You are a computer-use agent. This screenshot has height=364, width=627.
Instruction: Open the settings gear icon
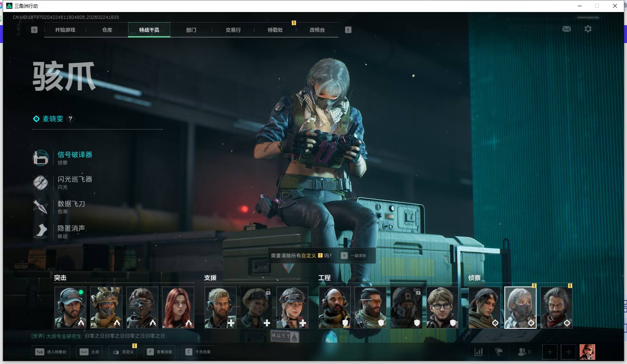[588, 29]
